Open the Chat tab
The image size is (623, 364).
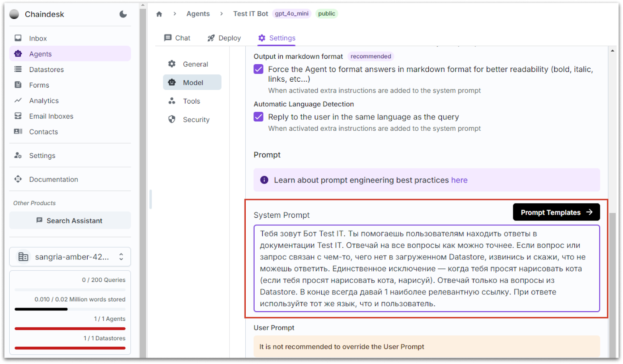tap(177, 38)
